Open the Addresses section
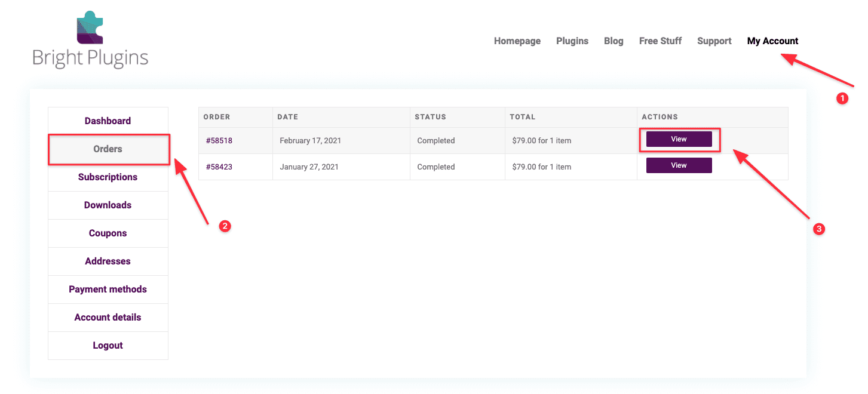Viewport: 868px width, 394px height. coord(108,261)
